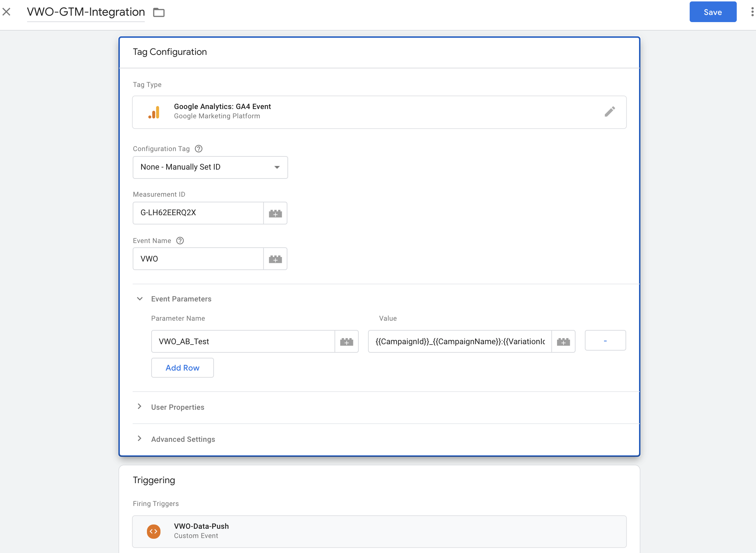Viewport: 756px width, 553px height.
Task: Edit the tag name VWO-GTM-Integration
Action: pos(86,12)
